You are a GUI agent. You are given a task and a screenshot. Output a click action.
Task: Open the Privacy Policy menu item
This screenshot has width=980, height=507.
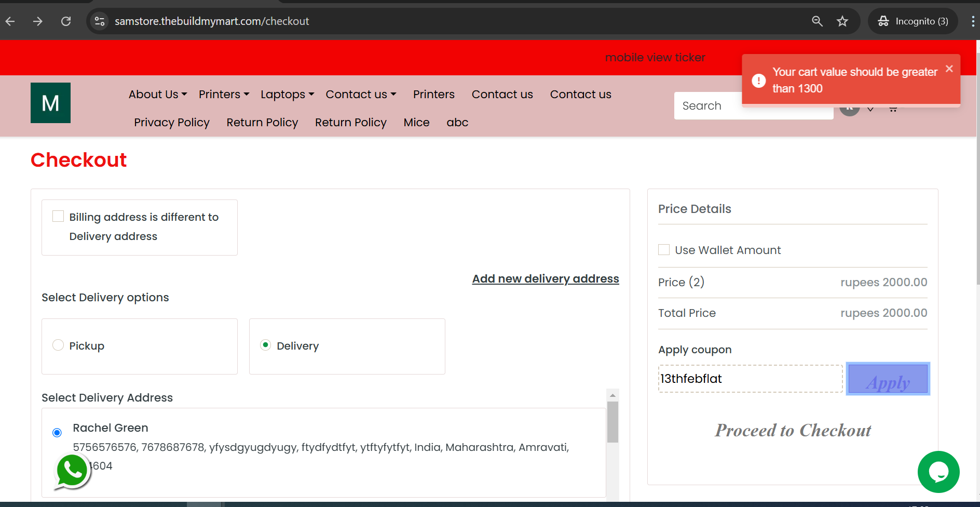(x=172, y=123)
